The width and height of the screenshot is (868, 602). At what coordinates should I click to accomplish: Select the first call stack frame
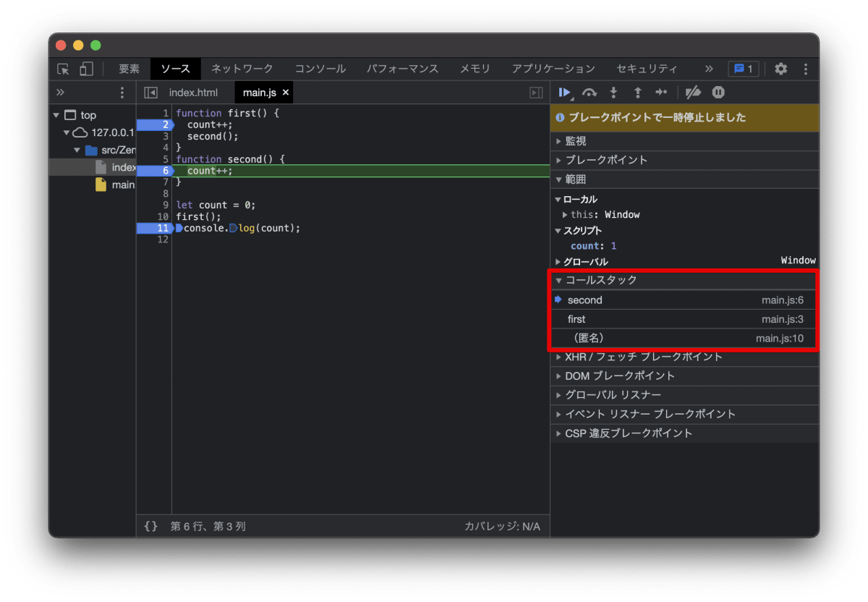[684, 319]
